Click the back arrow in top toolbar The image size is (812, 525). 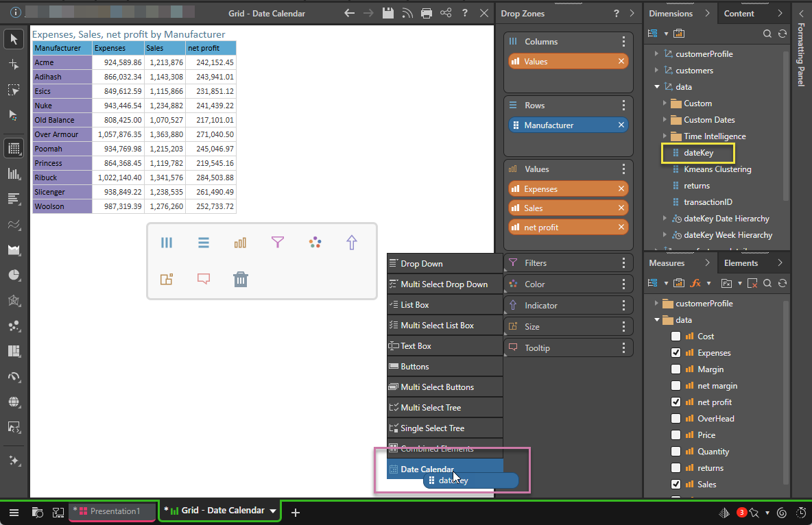[x=349, y=13]
